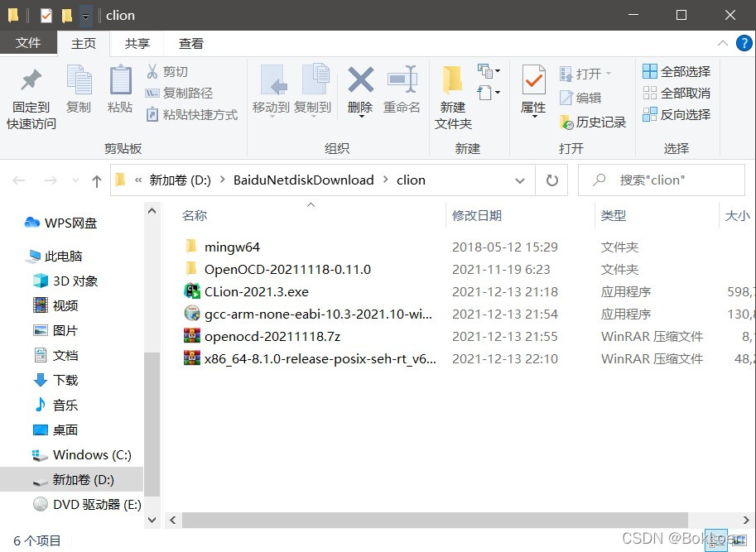Go Back with the left arrow
This screenshot has width=756, height=552.
(x=19, y=180)
